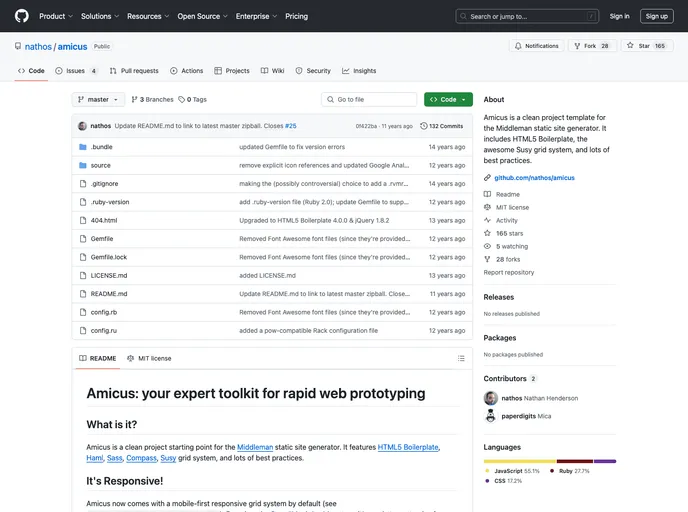Viewport: 688px width, 512px height.
Task: Select the MIT license tab above README
Action: click(x=149, y=358)
